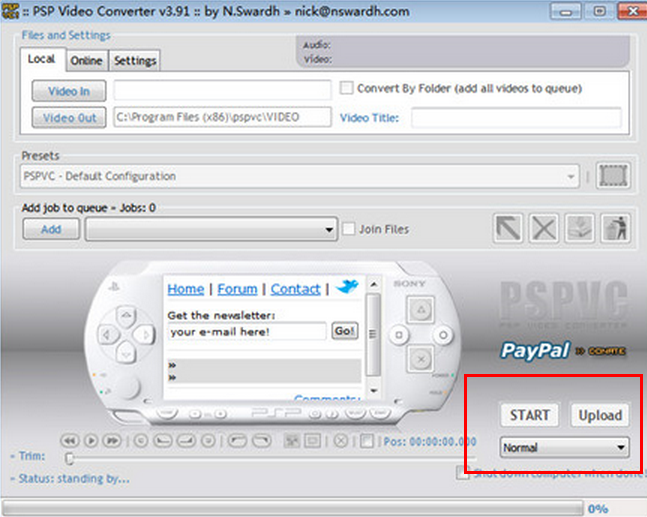
Task: Click the PSP triangle button
Action: click(x=420, y=309)
